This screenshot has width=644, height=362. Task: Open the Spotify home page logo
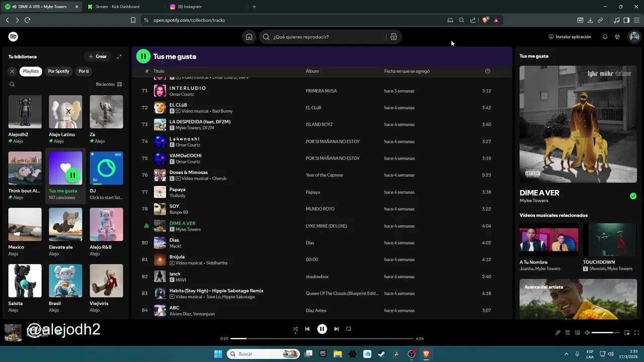tap(14, 37)
